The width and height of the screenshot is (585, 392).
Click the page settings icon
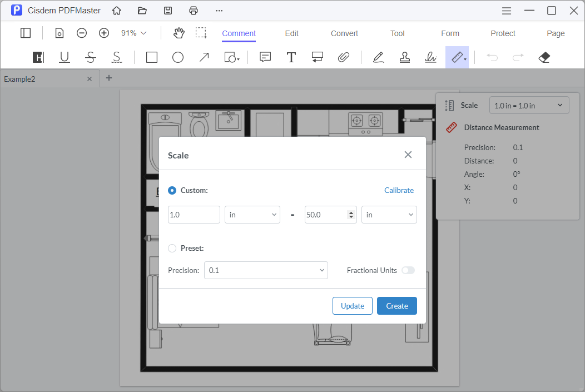(60, 33)
